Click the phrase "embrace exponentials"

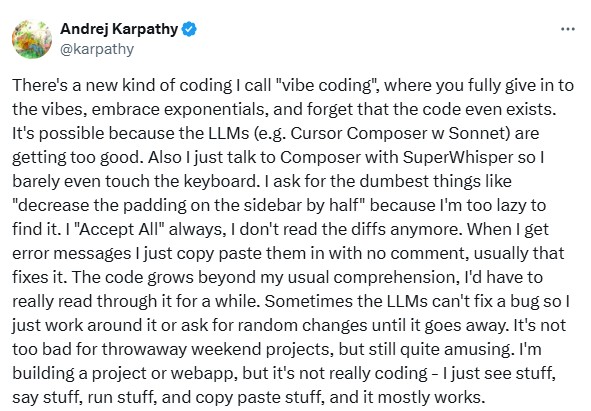(x=180, y=110)
